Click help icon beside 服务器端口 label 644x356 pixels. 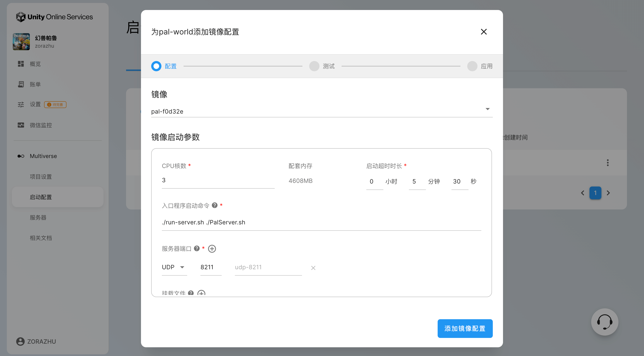click(x=197, y=248)
